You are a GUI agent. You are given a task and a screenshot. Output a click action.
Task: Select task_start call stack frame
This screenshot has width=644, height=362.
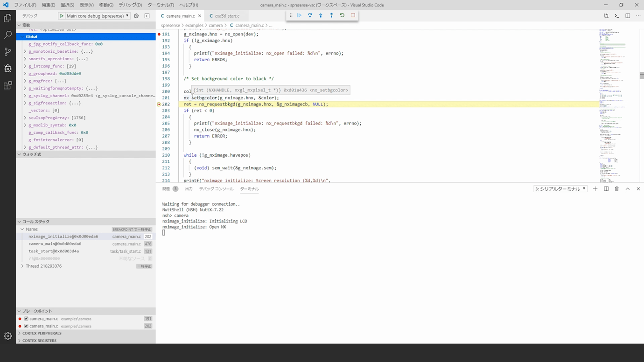tap(86, 251)
